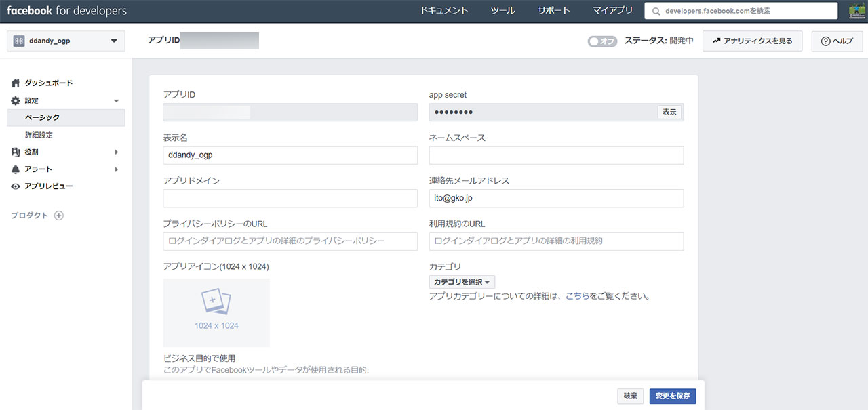The height and width of the screenshot is (410, 868).
Task: Click the ステータス: 開発中 text
Action: point(658,41)
